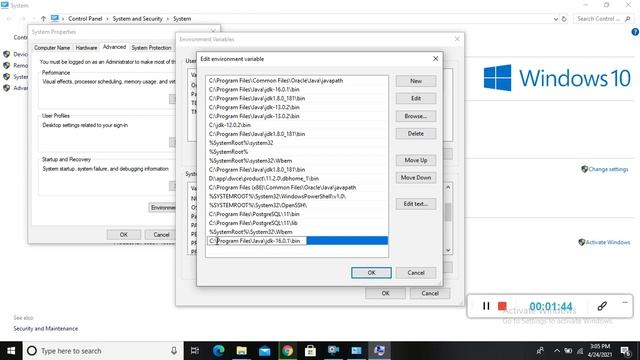Click Cancel in the System Properties window

coord(161,235)
